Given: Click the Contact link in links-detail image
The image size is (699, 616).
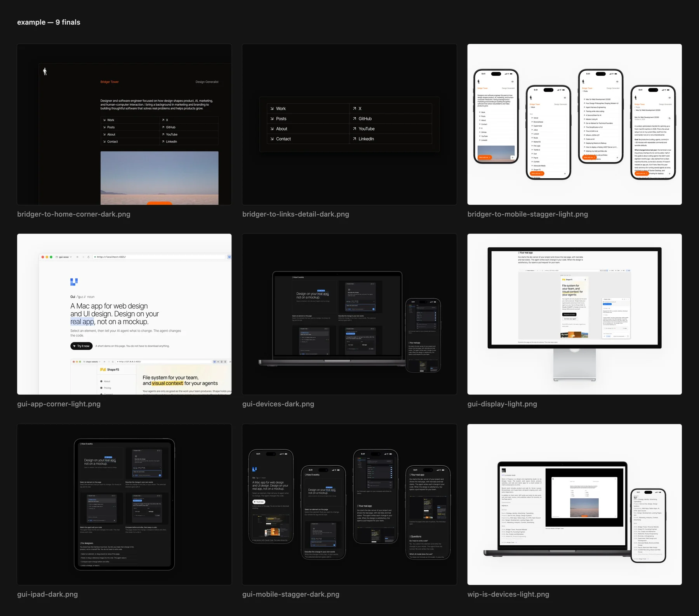Looking at the screenshot, I should pyautogui.click(x=308, y=139).
